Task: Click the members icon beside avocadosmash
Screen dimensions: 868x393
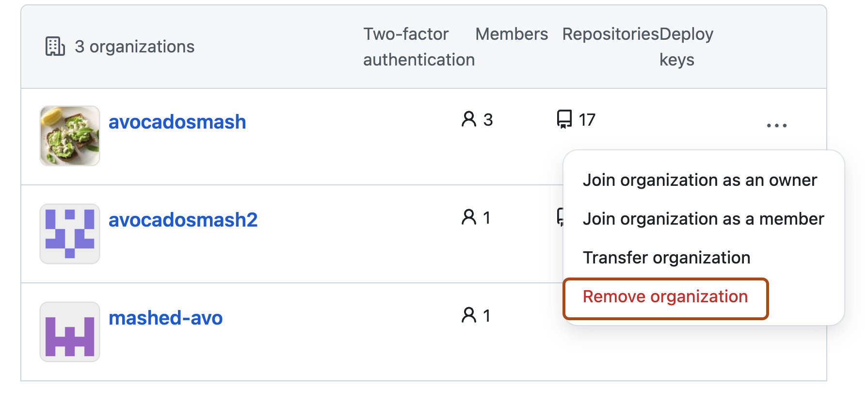Action: point(468,119)
